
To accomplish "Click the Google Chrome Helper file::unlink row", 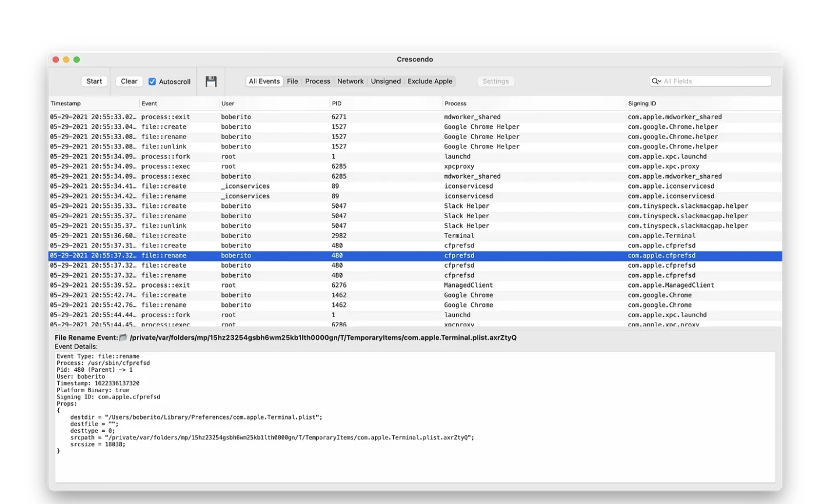I will (x=415, y=147).
